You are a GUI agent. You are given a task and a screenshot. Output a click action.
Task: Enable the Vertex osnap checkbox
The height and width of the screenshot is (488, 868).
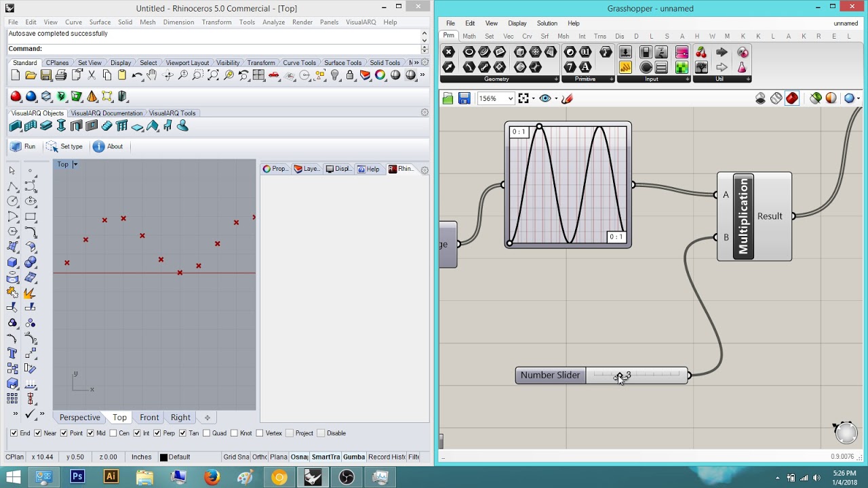coord(260,433)
